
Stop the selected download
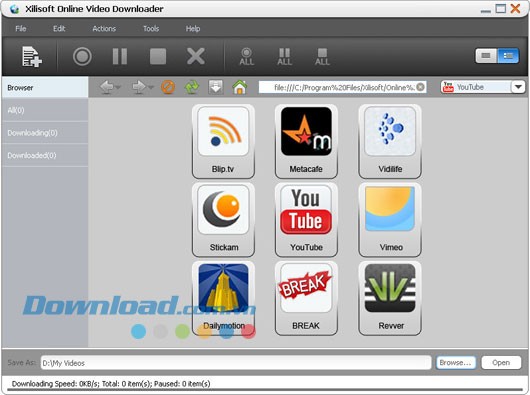click(x=158, y=56)
